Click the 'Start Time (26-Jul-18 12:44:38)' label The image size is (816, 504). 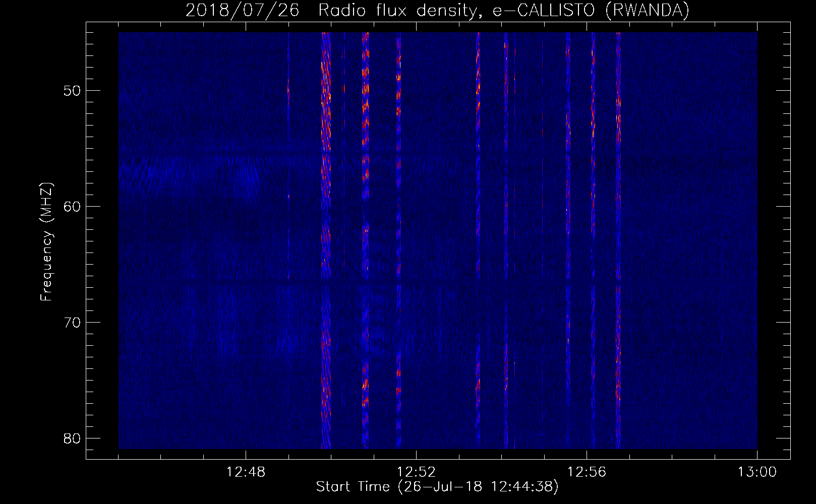[x=437, y=487]
